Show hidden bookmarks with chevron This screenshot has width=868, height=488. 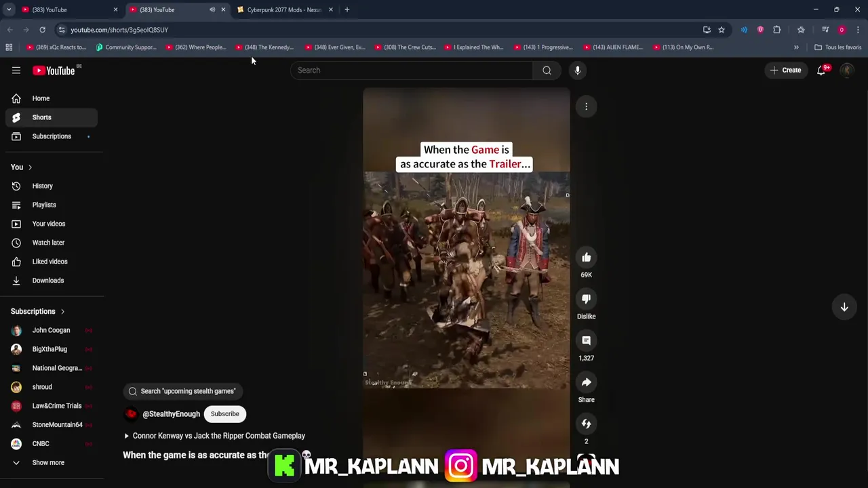[796, 47]
